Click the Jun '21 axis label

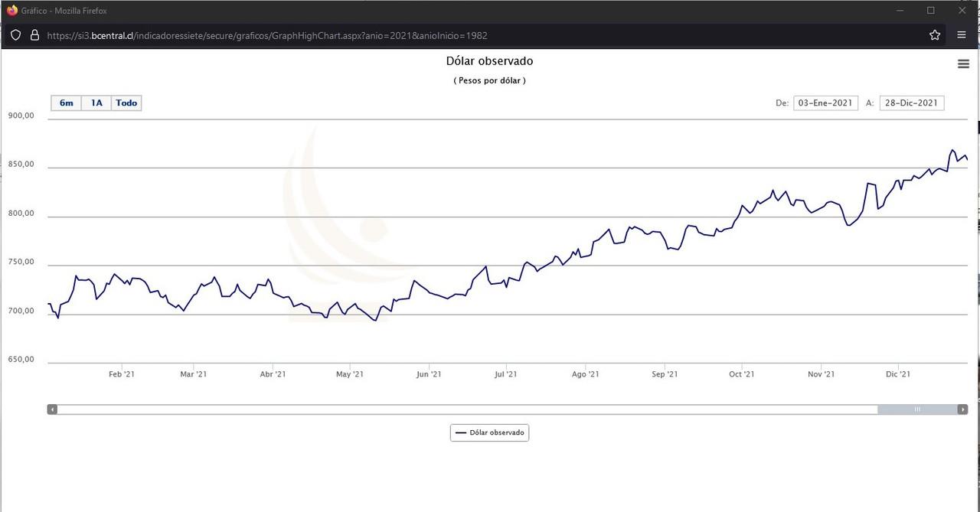click(429, 374)
